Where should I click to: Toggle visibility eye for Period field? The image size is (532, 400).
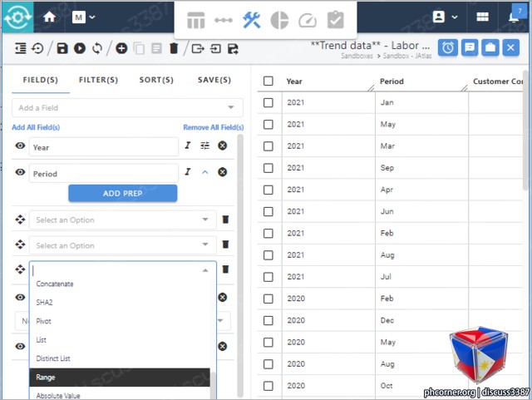point(20,172)
